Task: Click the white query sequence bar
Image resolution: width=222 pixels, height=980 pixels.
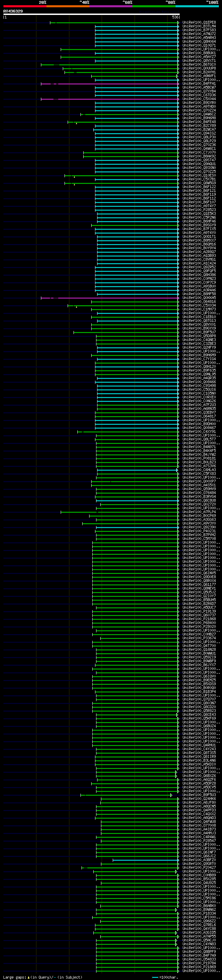Action: point(92,14)
